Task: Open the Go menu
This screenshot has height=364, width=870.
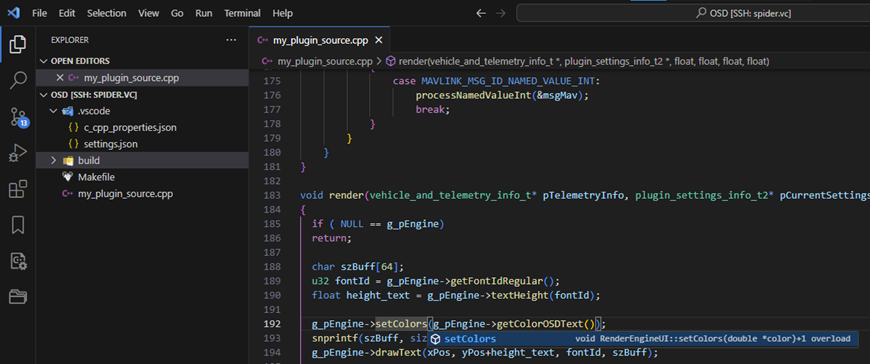Action: coord(177,13)
